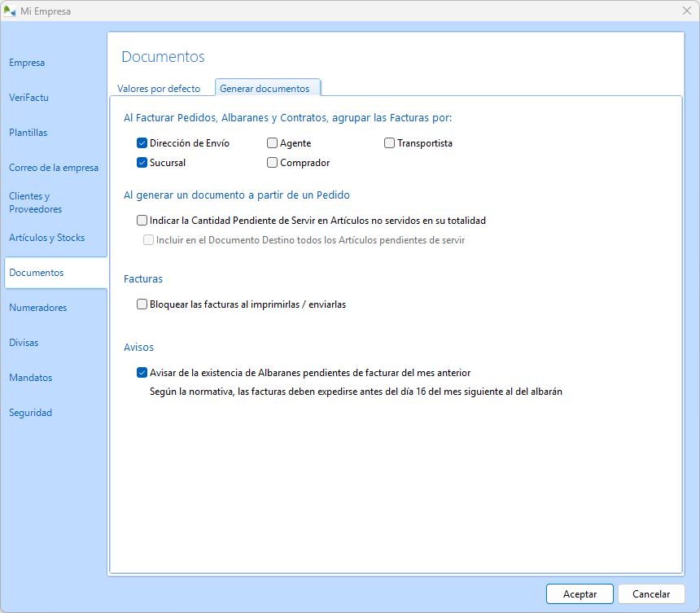Open Correo de la empresa settings
The height and width of the screenshot is (613, 700).
click(54, 168)
